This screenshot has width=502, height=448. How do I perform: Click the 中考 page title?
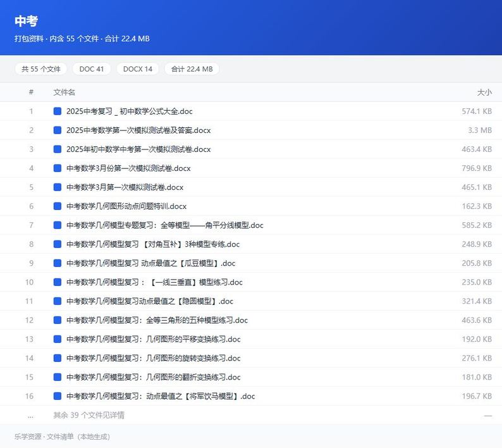tap(27, 21)
